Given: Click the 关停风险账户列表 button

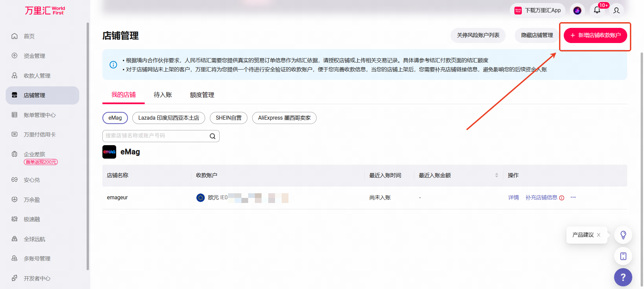Looking at the screenshot, I should (x=478, y=35).
